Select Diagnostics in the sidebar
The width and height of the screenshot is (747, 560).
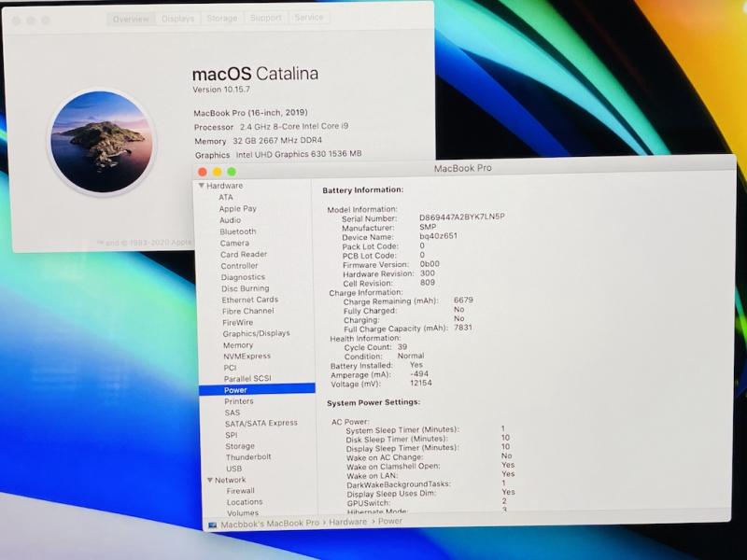243,277
